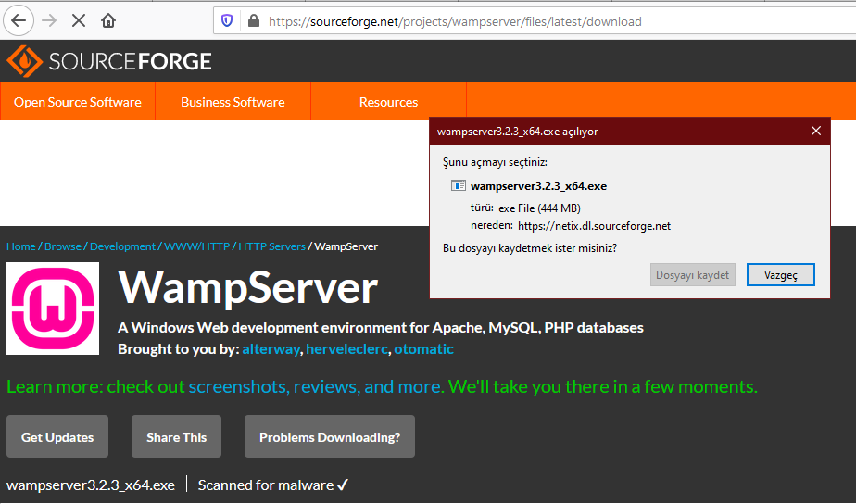The width and height of the screenshot is (856, 504).
Task: Click the Bu dosyayı kaydetmek ister misiniz? text
Action: (x=530, y=248)
